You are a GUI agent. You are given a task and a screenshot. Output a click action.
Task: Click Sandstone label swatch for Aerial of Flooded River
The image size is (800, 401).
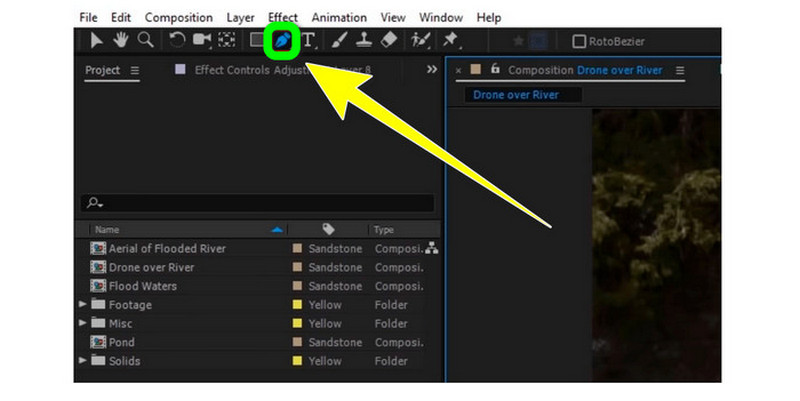coord(297,248)
